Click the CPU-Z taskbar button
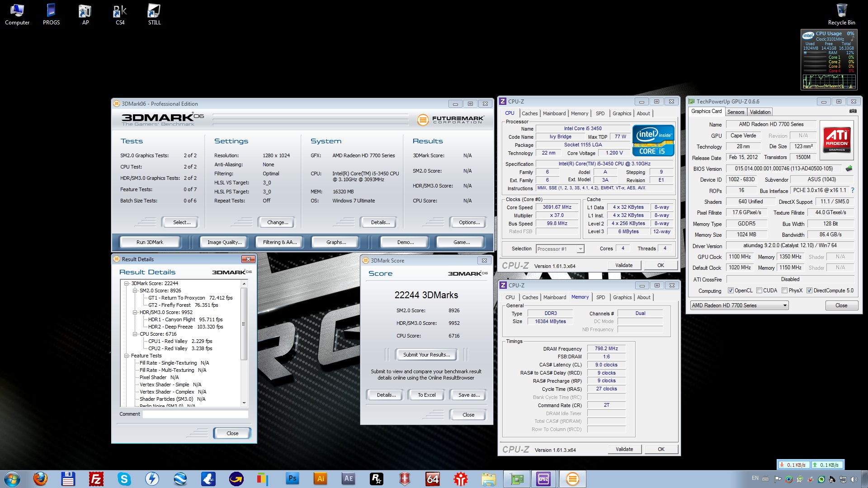868x488 pixels. [543, 479]
